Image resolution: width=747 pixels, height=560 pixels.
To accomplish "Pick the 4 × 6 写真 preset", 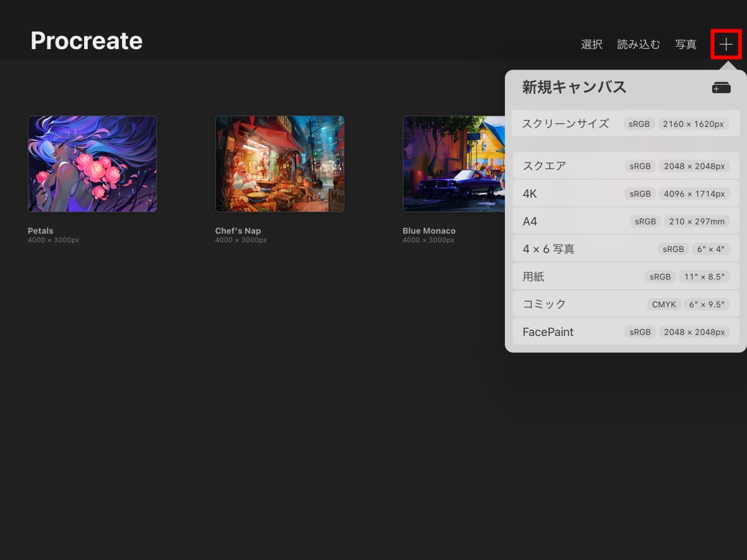I will point(626,249).
